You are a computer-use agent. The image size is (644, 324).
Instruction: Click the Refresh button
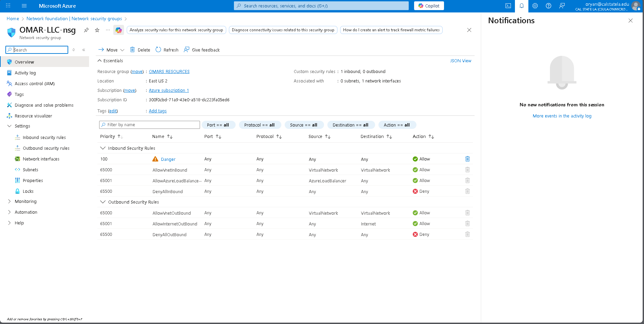tap(167, 50)
